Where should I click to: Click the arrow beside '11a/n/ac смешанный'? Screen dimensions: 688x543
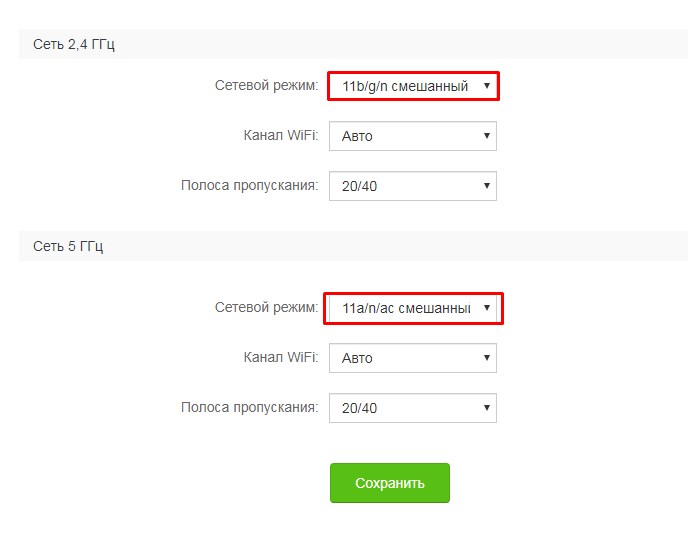click(x=487, y=308)
